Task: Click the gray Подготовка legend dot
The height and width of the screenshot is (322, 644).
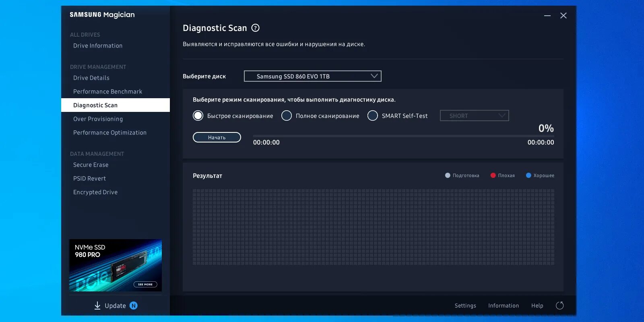Action: pyautogui.click(x=448, y=175)
